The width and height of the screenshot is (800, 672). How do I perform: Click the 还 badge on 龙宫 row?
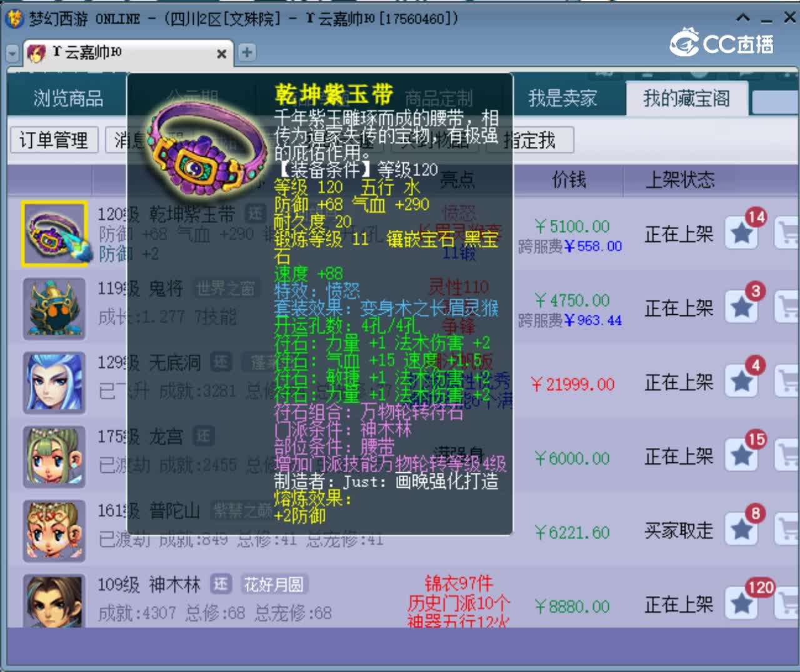204,436
